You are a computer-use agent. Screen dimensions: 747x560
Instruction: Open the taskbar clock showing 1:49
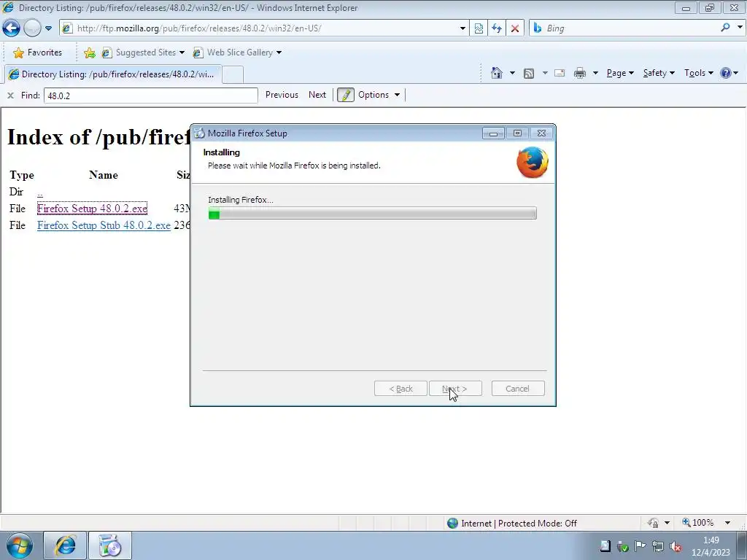[x=711, y=546]
